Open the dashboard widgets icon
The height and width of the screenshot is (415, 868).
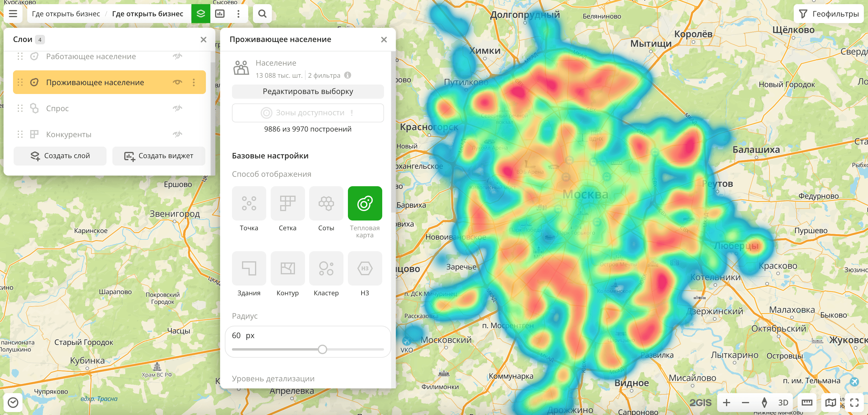pos(220,14)
